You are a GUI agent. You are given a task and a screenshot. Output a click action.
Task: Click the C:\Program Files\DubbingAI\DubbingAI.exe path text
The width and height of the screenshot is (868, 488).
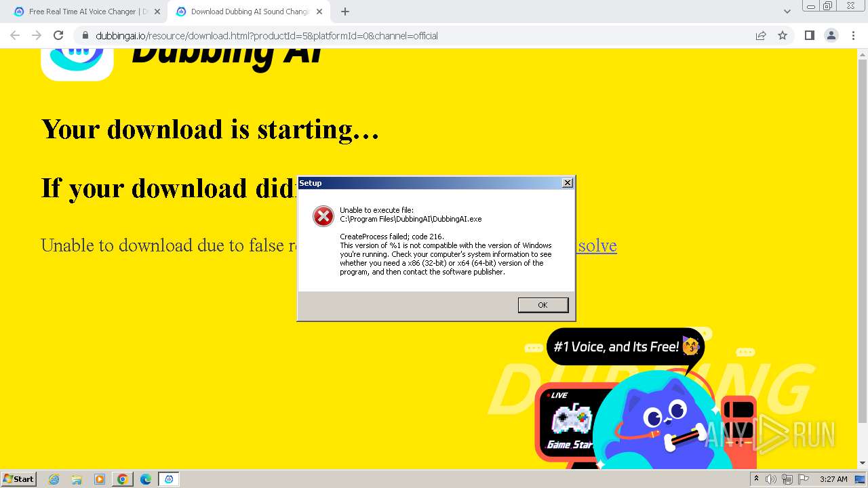(410, 219)
